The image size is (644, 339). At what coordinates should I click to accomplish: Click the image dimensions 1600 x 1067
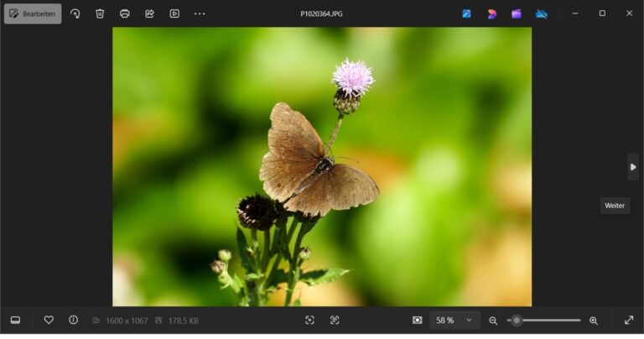pos(127,321)
